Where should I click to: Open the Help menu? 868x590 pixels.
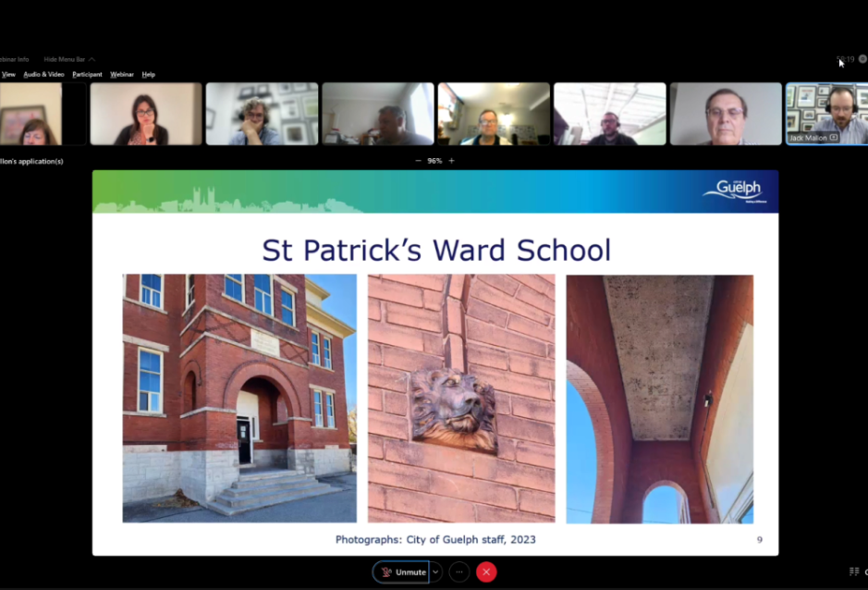coord(148,74)
